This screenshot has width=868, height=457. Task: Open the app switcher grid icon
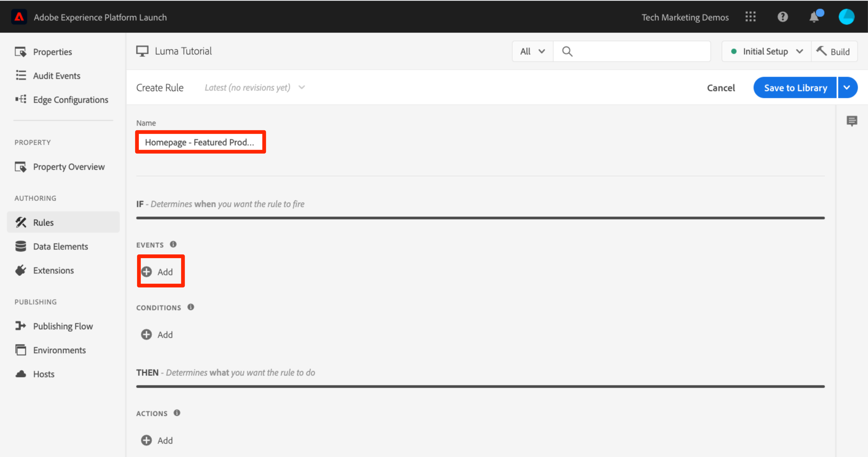point(750,17)
